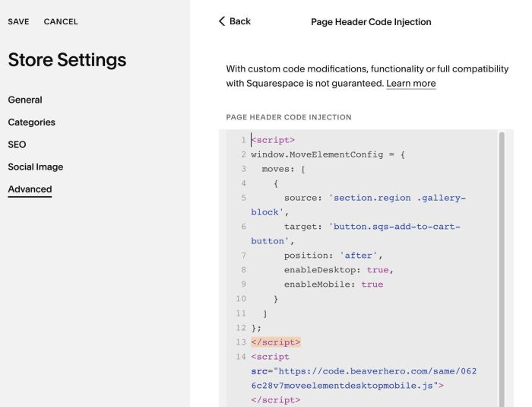The width and height of the screenshot is (532, 407).
Task: Click the code editor vertical scrollbar
Action: pyautogui.click(x=502, y=269)
